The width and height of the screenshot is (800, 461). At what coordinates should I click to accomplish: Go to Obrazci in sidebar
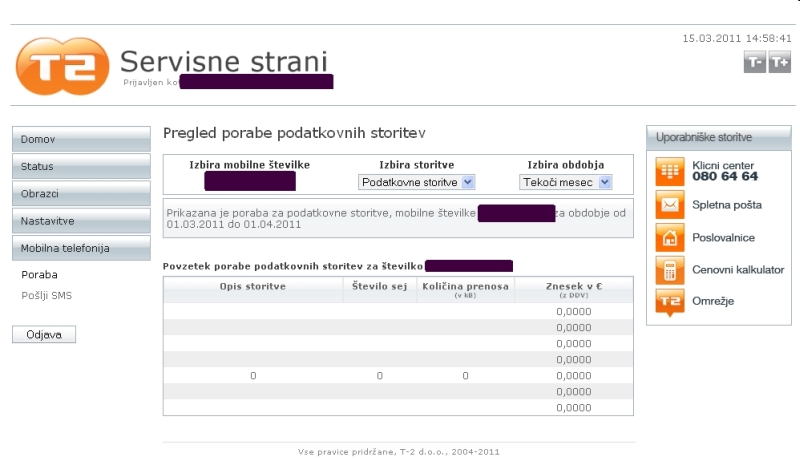click(x=81, y=193)
